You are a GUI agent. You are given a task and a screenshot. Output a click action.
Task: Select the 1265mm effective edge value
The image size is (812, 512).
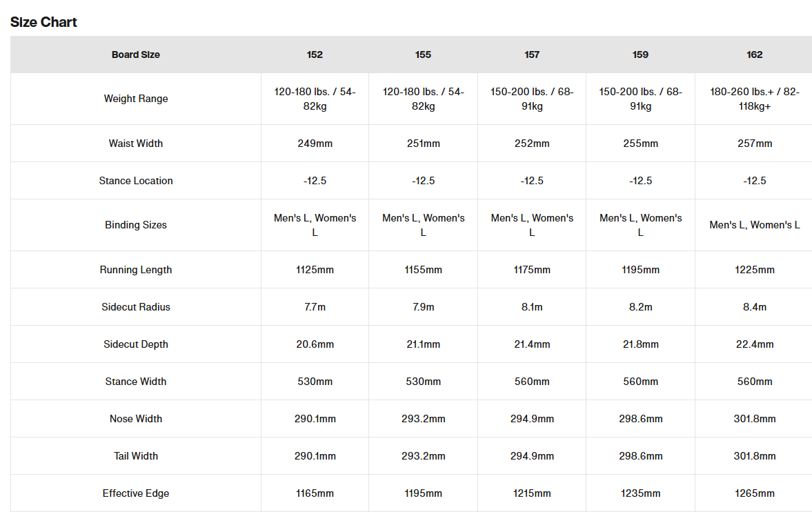(x=754, y=493)
